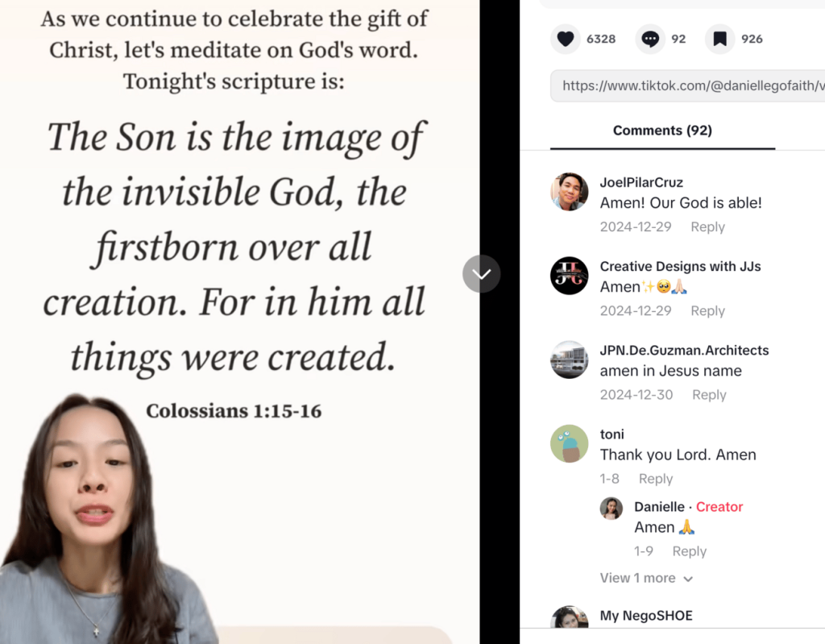Open comments via the speech bubble icon

[x=650, y=39]
